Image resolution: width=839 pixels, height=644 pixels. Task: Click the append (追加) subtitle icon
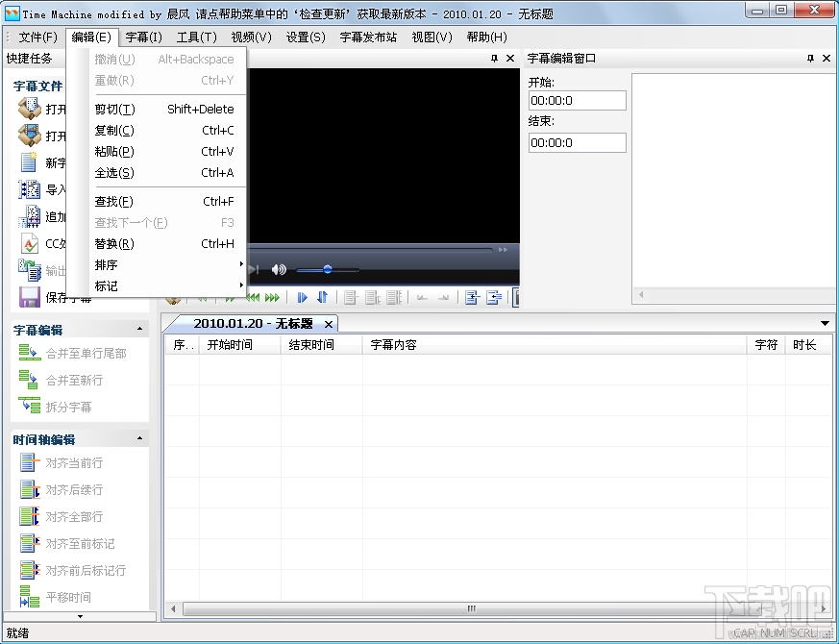[30, 216]
